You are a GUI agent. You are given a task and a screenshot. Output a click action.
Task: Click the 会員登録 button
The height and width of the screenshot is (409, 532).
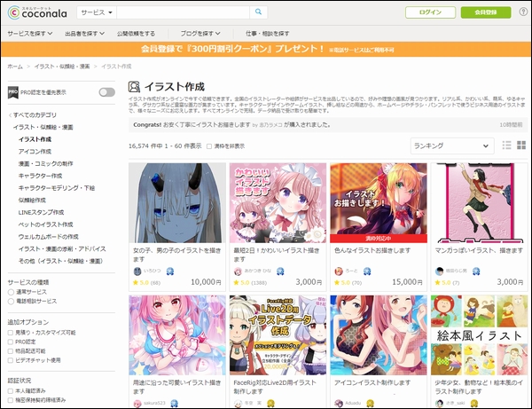click(486, 12)
